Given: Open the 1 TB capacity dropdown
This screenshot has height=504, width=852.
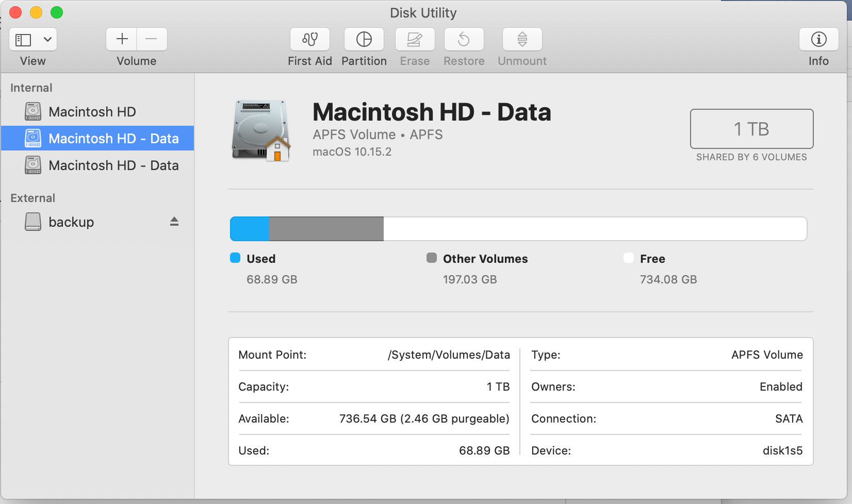Looking at the screenshot, I should pyautogui.click(x=751, y=129).
